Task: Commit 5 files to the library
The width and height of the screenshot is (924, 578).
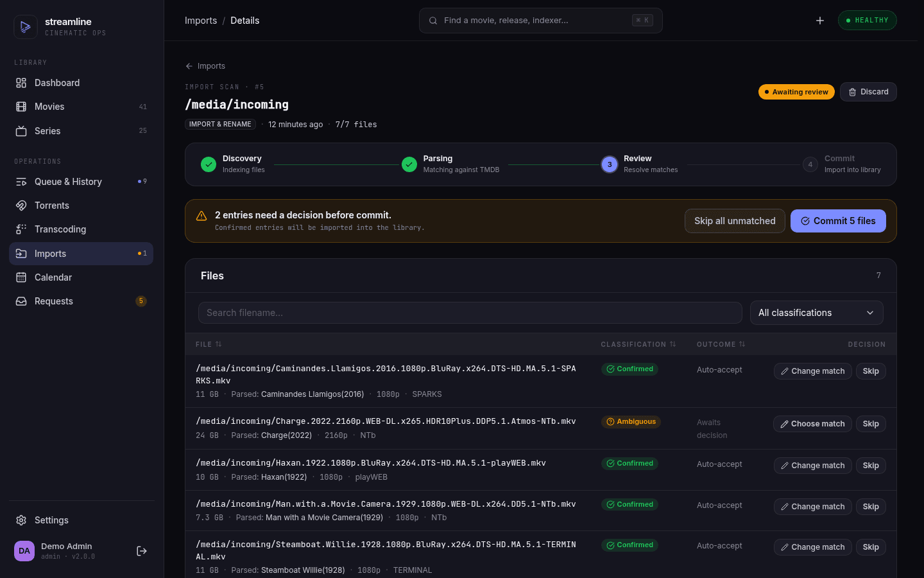Action: 838,221
